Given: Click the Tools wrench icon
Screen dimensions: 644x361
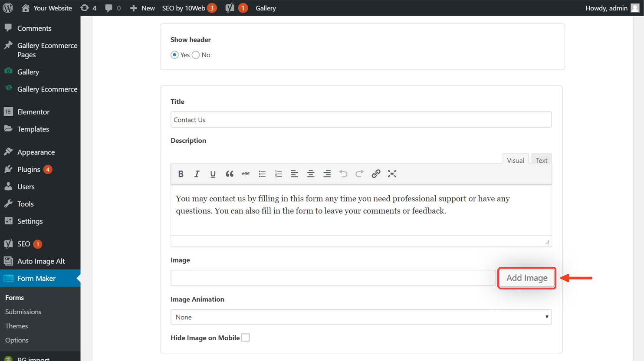Looking at the screenshot, I should tap(8, 203).
